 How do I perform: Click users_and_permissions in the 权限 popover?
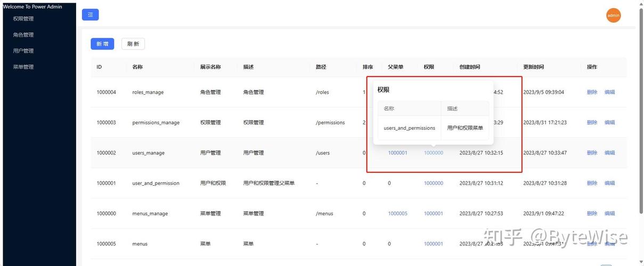click(x=410, y=128)
